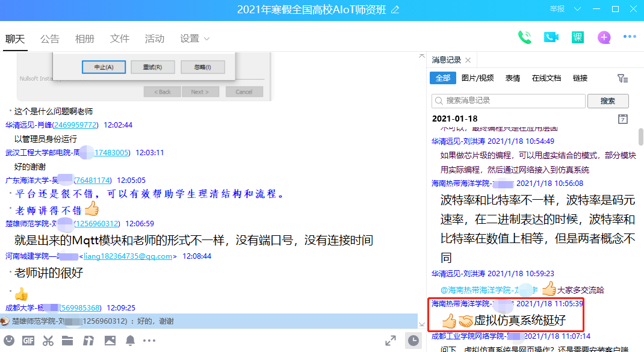Viewport: 644px width, 352px height.
Task: Open the dropdown arrow next to 举报
Action: pyautogui.click(x=577, y=9)
